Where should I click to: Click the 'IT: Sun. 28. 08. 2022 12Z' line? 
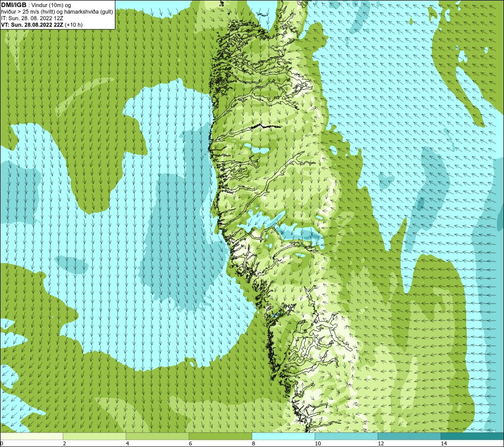(x=31, y=18)
